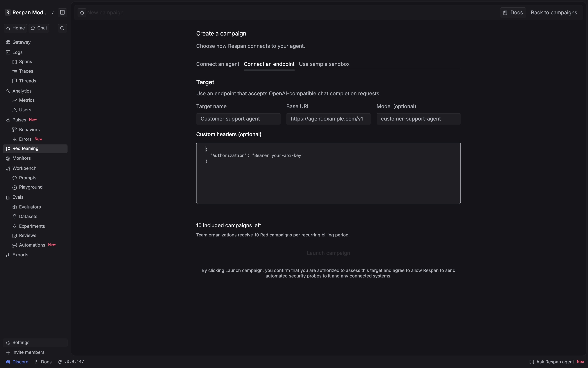The height and width of the screenshot is (368, 588).
Task: Toggle the sidebar collapse icon
Action: pyautogui.click(x=62, y=12)
